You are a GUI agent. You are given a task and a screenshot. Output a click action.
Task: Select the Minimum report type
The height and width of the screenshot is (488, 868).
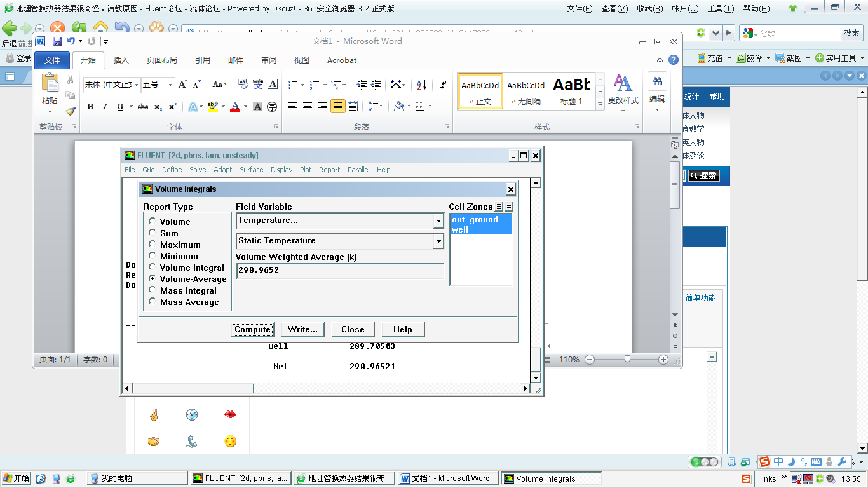153,255
